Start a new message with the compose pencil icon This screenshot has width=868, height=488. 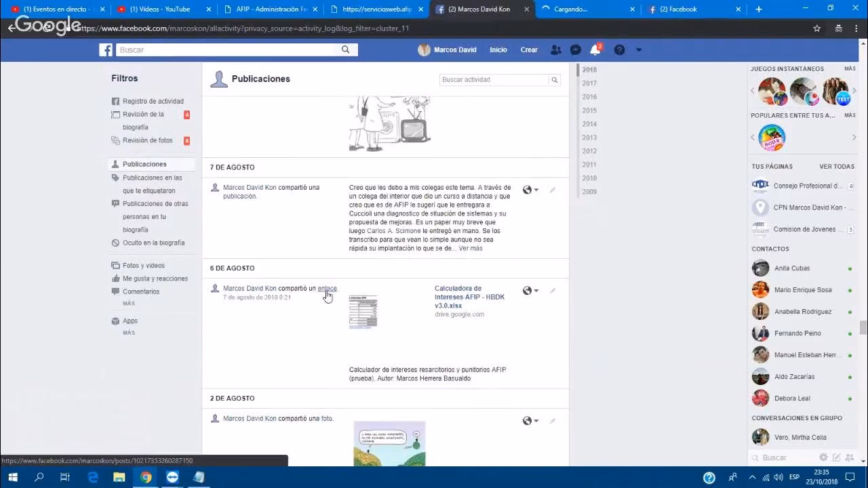pyautogui.click(x=837, y=457)
